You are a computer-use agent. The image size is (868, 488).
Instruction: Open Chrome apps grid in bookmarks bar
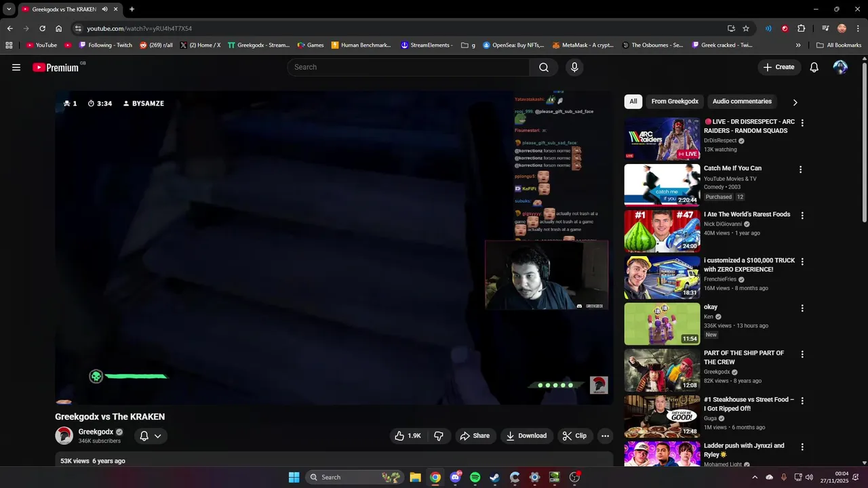[9, 45]
